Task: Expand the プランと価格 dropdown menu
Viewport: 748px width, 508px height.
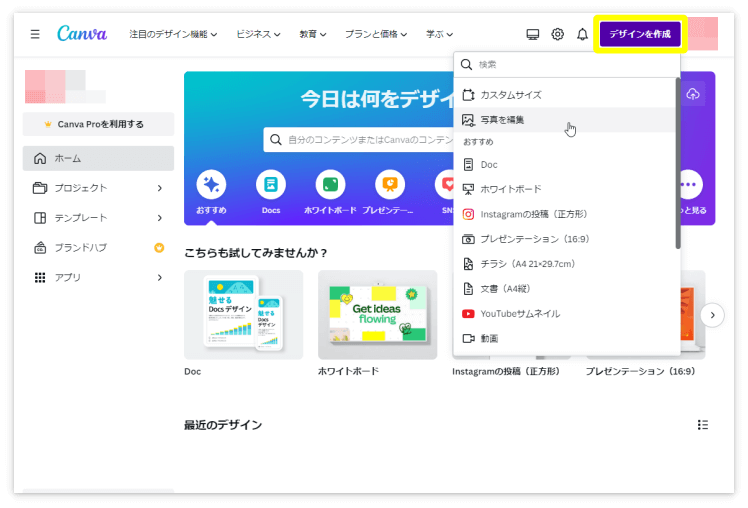Action: [376, 34]
